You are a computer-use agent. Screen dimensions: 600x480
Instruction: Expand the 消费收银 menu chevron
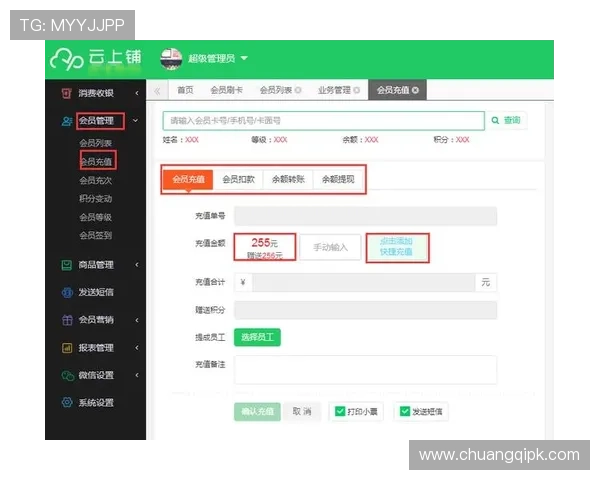pos(137,93)
